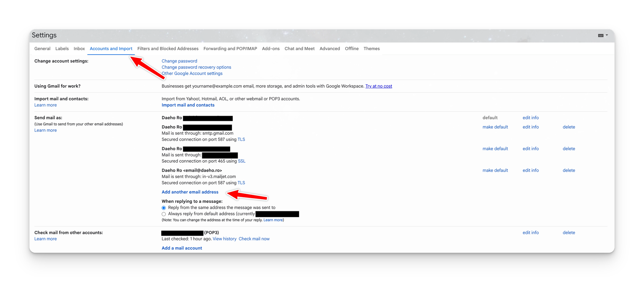Click Import mail and contacts link
The image size is (644, 282).
pos(188,105)
